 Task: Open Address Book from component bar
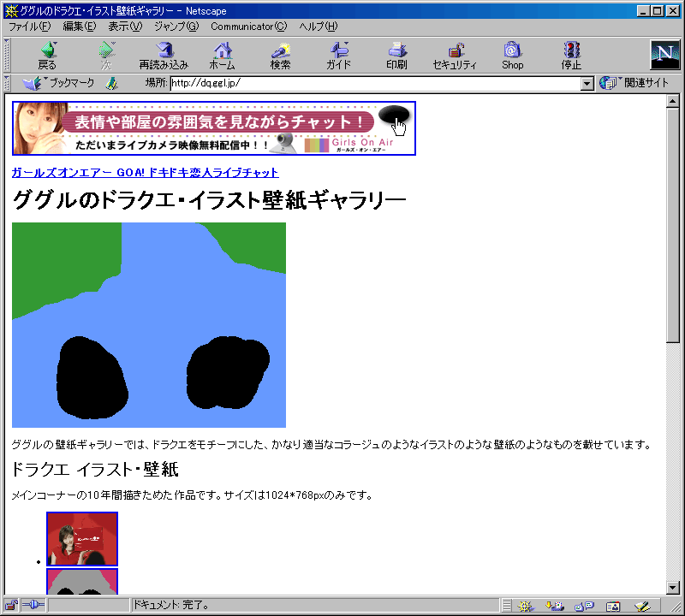click(x=613, y=606)
